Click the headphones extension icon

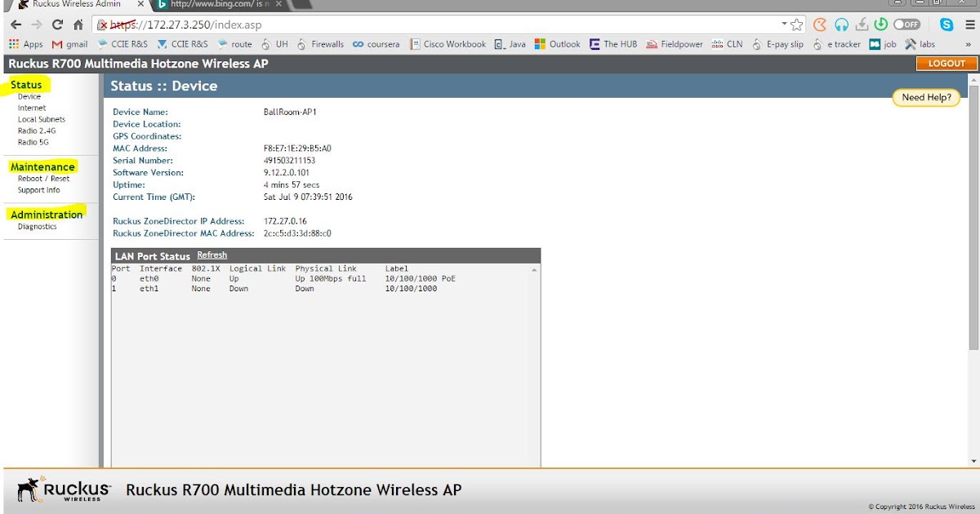point(840,24)
